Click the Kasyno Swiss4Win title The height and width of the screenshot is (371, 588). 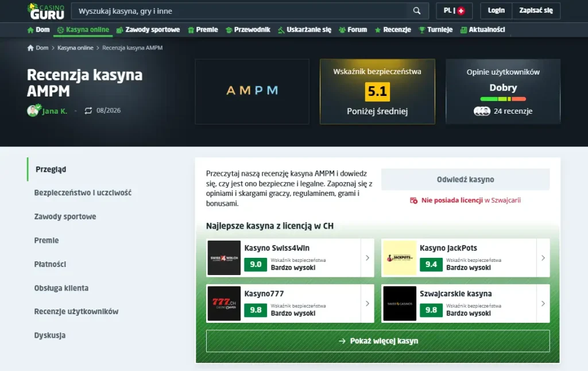[x=277, y=248]
